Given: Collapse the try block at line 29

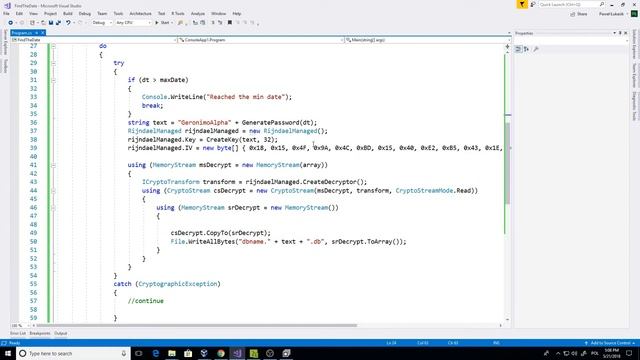Looking at the screenshot, I should 53,63.
